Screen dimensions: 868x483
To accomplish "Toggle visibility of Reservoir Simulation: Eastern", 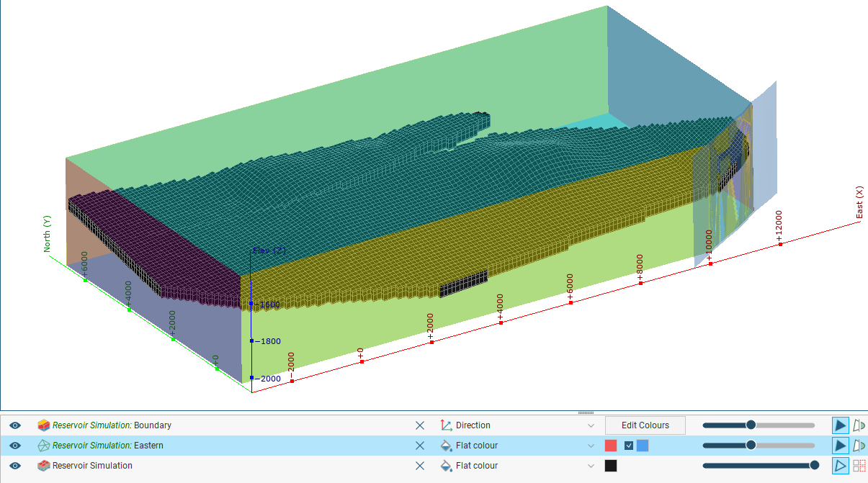I will 14,446.
